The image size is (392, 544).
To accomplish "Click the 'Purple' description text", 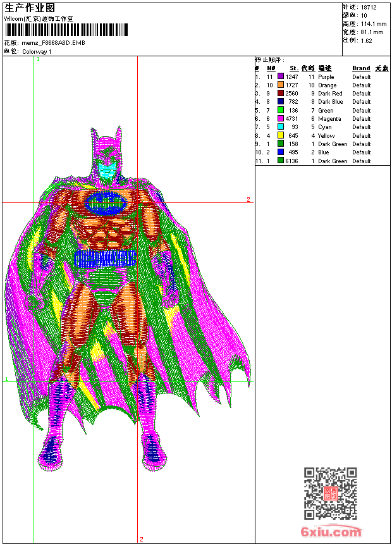I will tap(326, 77).
